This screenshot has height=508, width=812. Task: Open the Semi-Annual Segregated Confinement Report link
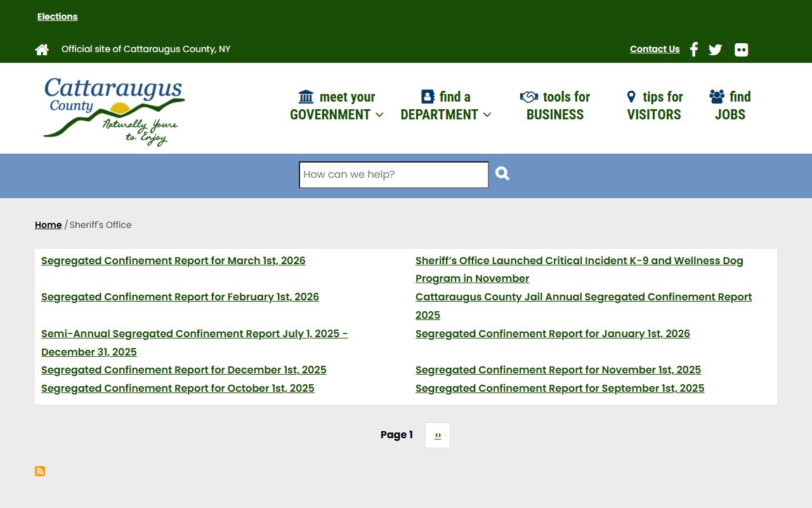click(194, 342)
